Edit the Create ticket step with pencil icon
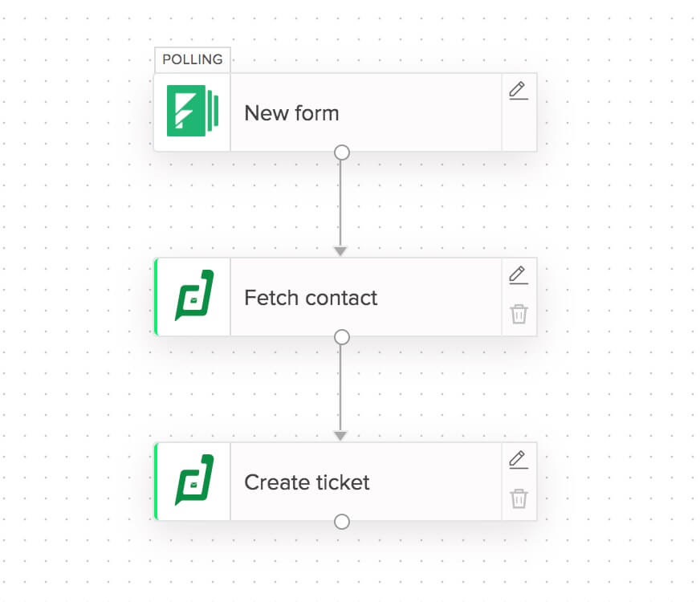 519,460
